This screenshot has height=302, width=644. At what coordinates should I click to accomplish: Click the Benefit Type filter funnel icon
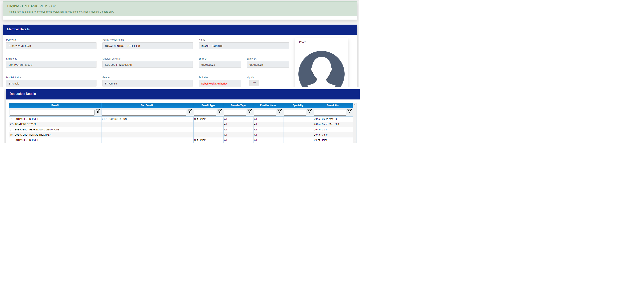pos(220,111)
